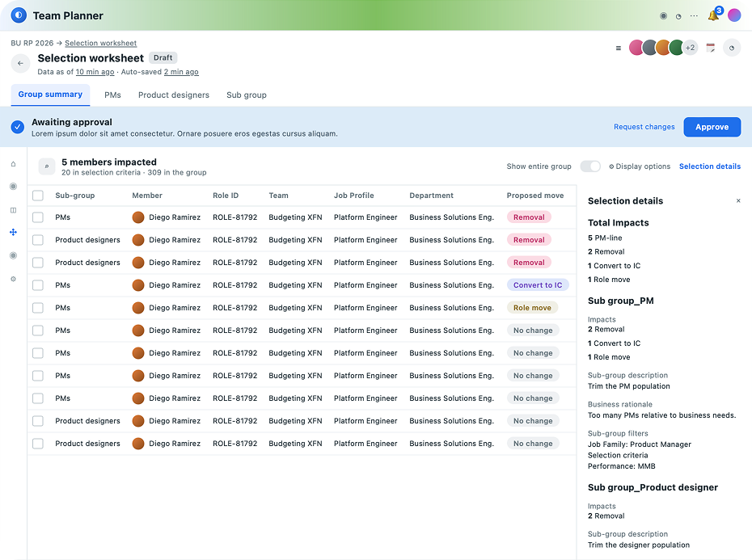Toggle the Show entire group switch
This screenshot has width=752, height=560.
pos(590,166)
